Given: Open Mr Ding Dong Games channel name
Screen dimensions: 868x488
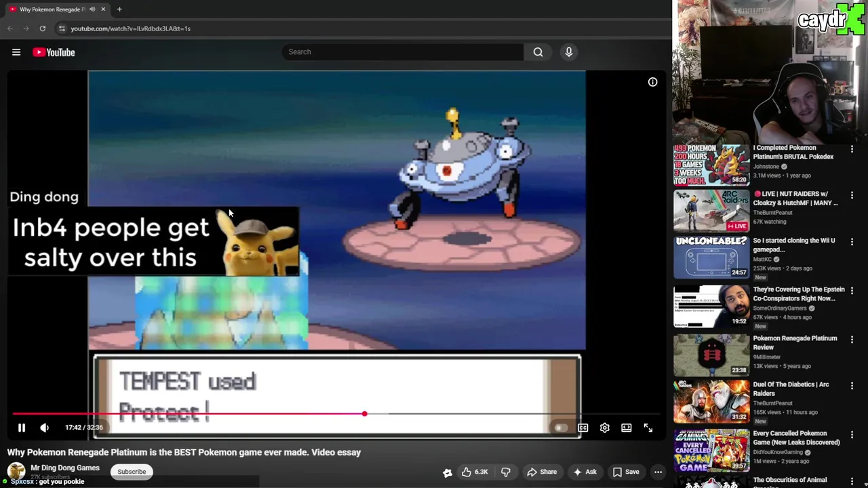Looking at the screenshot, I should coord(65,468).
